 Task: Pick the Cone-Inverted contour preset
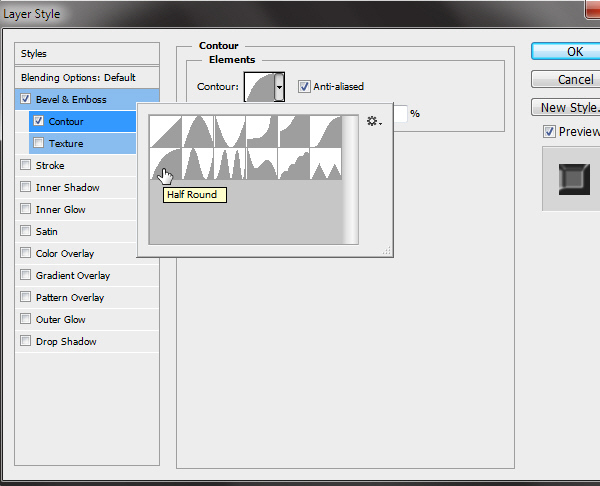click(x=230, y=132)
